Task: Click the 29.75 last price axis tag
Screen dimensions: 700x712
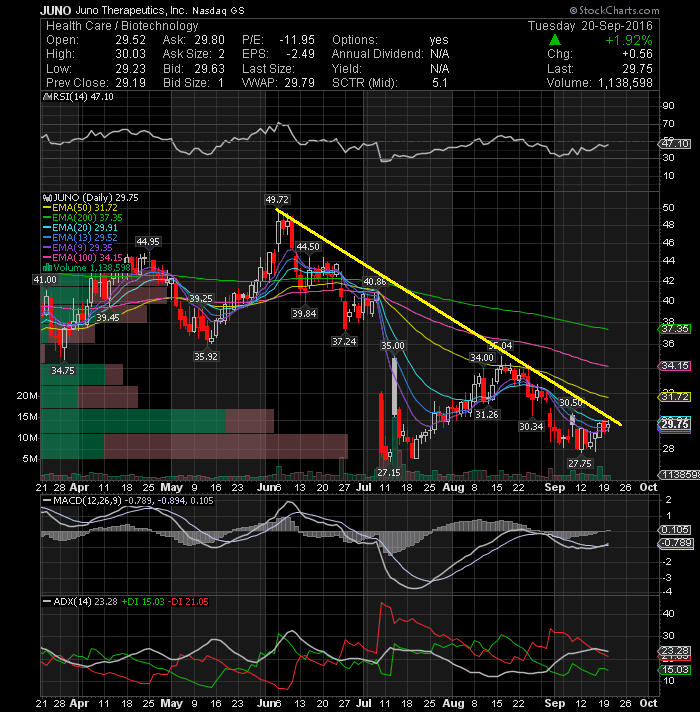Action: pyautogui.click(x=675, y=424)
